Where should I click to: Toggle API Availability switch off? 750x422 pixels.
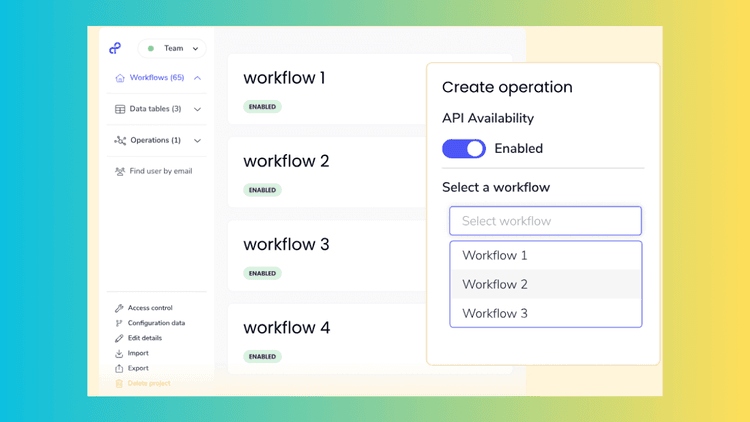point(463,149)
